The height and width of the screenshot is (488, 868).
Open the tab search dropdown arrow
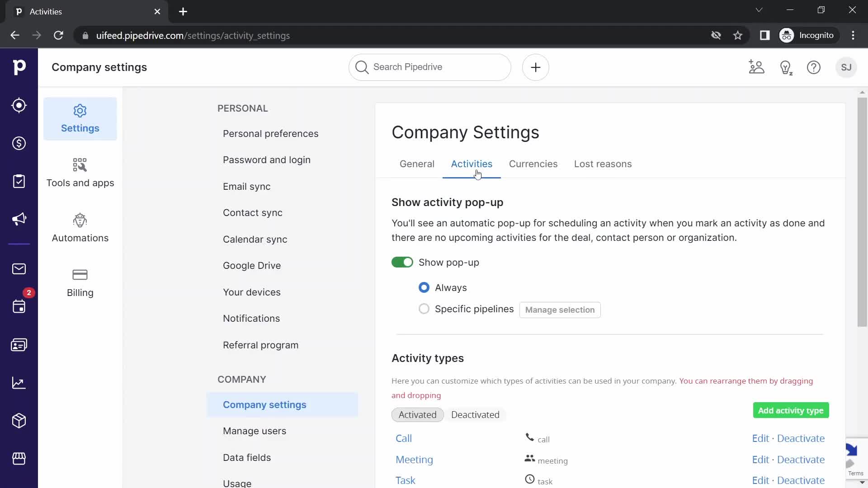(759, 10)
